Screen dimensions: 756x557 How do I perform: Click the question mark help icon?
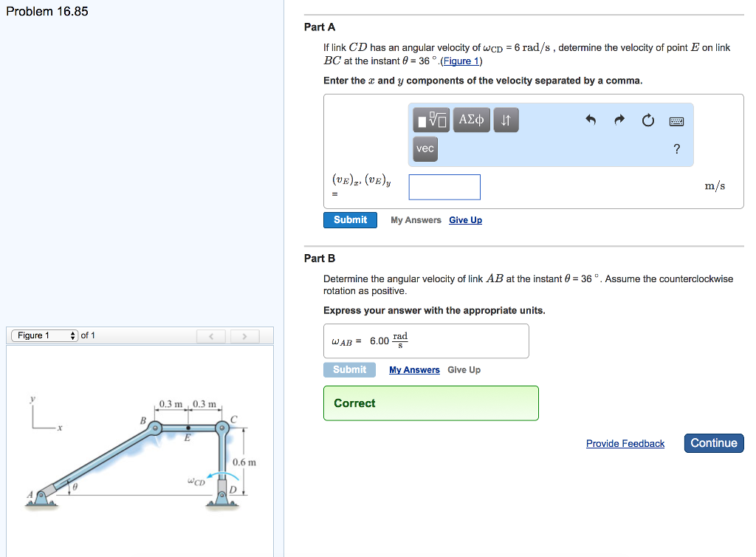coord(676,148)
